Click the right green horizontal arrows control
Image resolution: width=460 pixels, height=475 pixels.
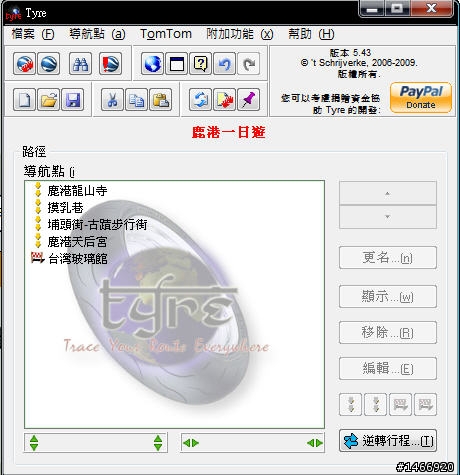click(x=315, y=443)
